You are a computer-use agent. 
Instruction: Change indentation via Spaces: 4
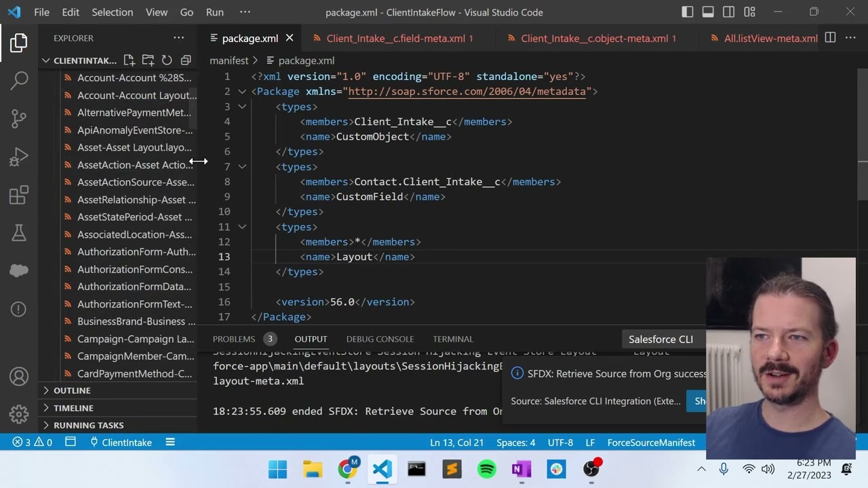515,443
